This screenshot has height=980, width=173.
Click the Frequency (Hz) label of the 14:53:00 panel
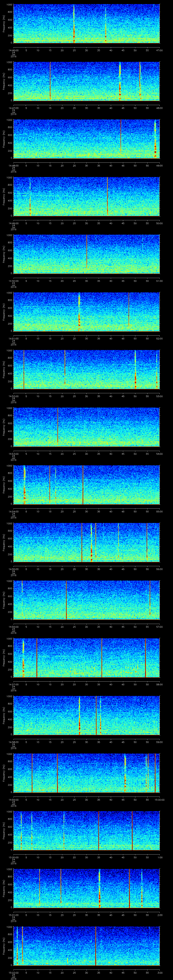(4, 427)
